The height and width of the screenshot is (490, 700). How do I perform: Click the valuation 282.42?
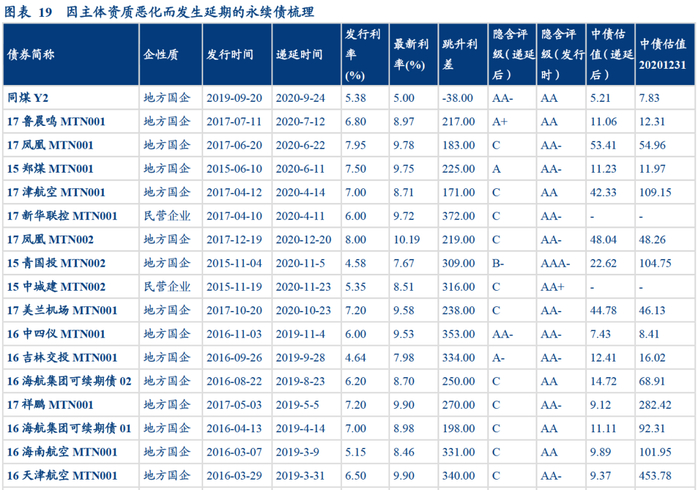(655, 405)
